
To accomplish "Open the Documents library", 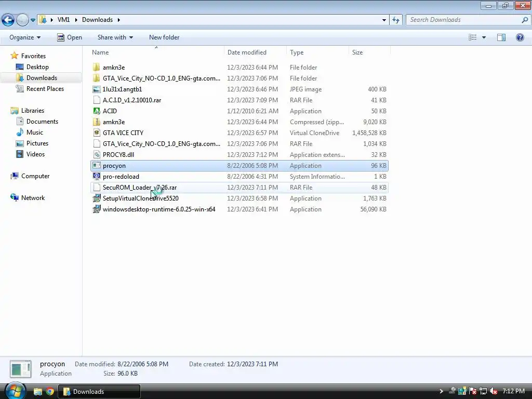I will (42, 122).
